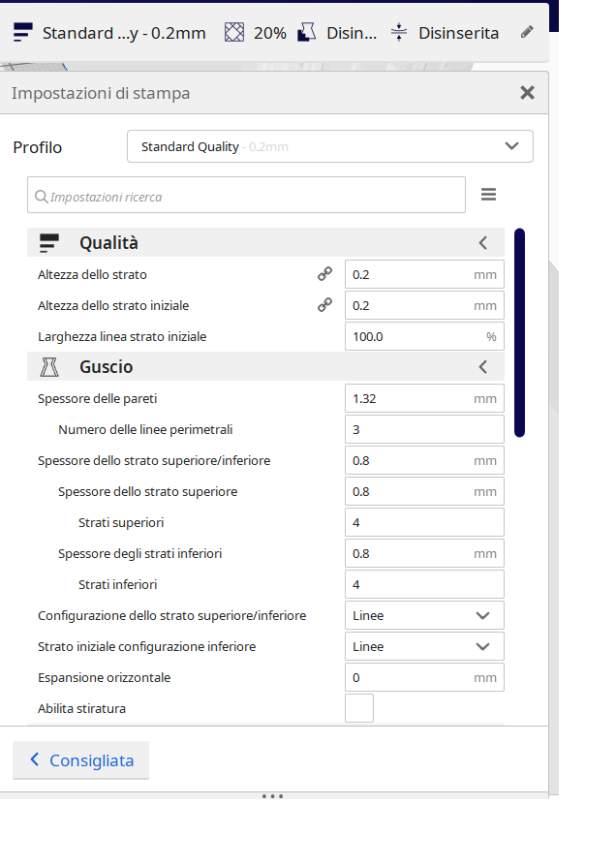Image resolution: width=616 pixels, height=868 pixels.
Task: Edit Spessore dello strato superiore/inferiore field
Action: pos(424,460)
